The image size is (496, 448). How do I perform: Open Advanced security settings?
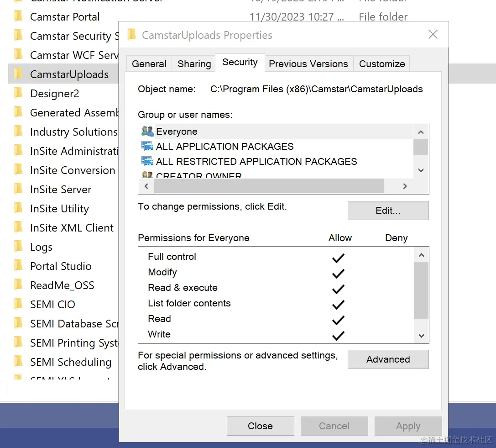(388, 359)
